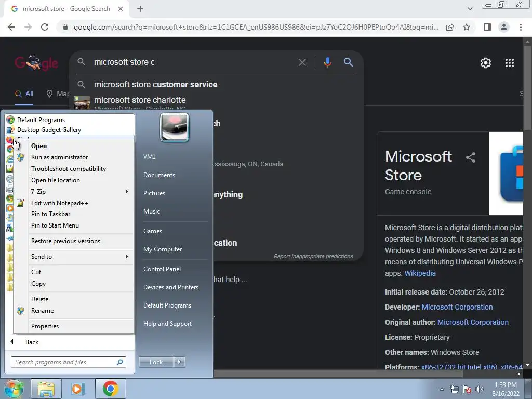532x399 pixels.
Task: Click Chrome forward navigation arrow
Action: [28, 27]
